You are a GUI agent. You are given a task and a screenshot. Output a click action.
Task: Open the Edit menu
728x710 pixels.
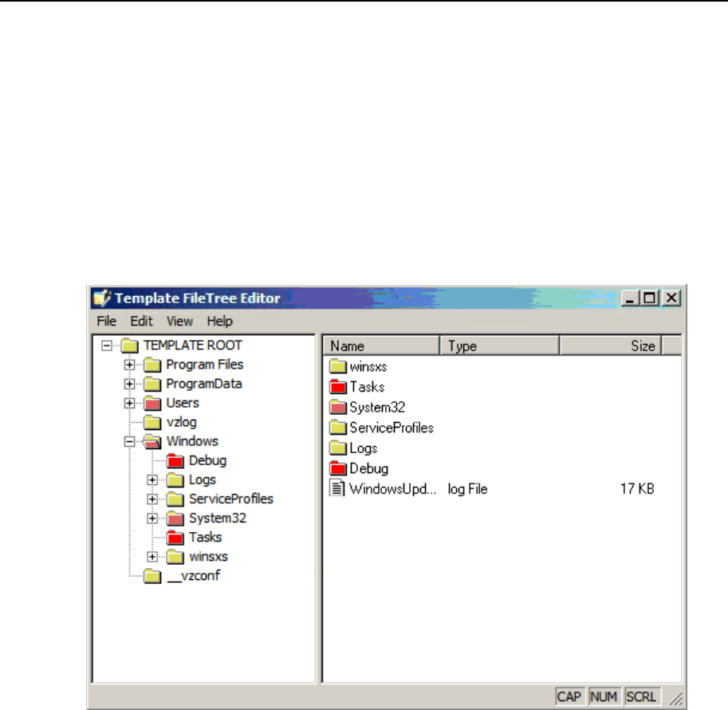(x=141, y=321)
